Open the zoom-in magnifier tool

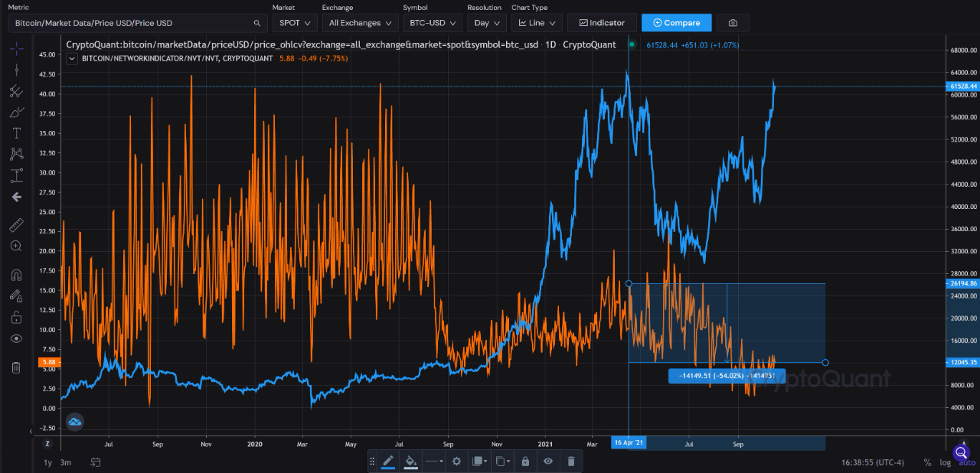point(16,246)
